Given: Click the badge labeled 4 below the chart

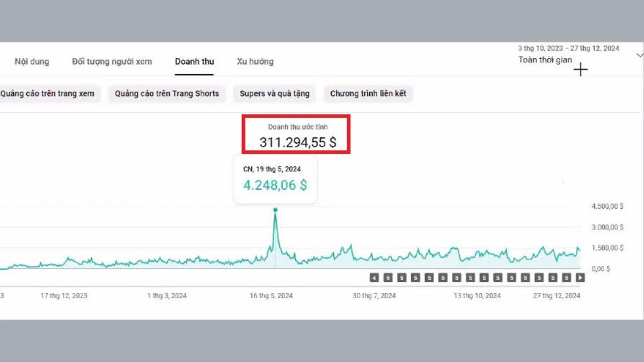Looking at the screenshot, I should click(x=374, y=277).
